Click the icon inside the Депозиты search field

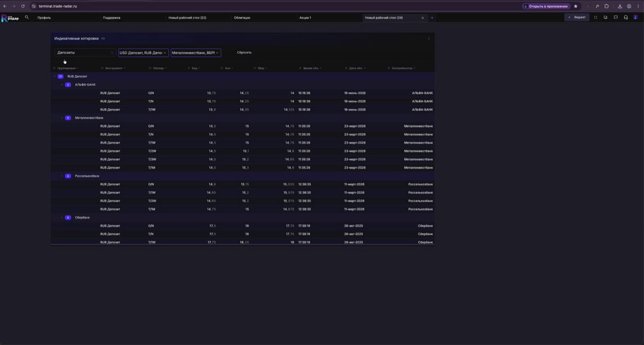pos(112,53)
